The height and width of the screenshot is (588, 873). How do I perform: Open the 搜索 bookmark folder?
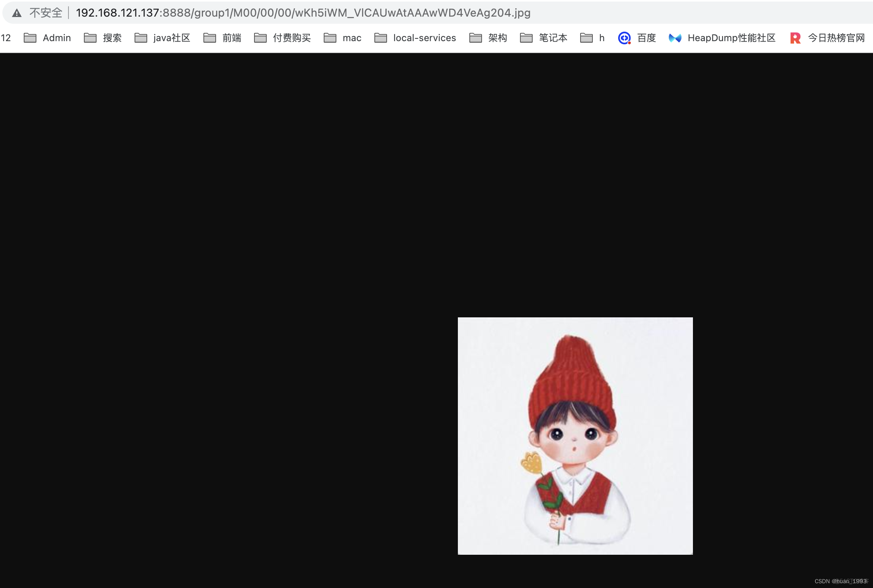pyautogui.click(x=103, y=38)
